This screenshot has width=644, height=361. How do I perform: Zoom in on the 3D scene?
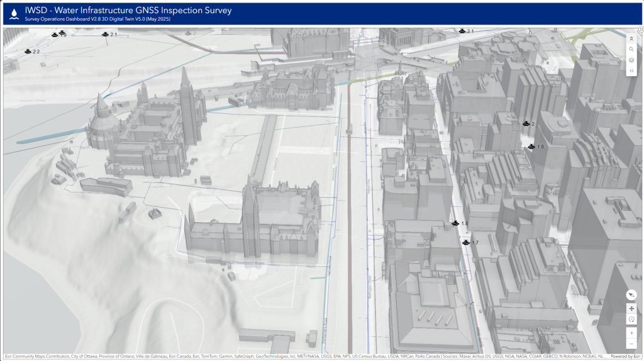point(631,333)
